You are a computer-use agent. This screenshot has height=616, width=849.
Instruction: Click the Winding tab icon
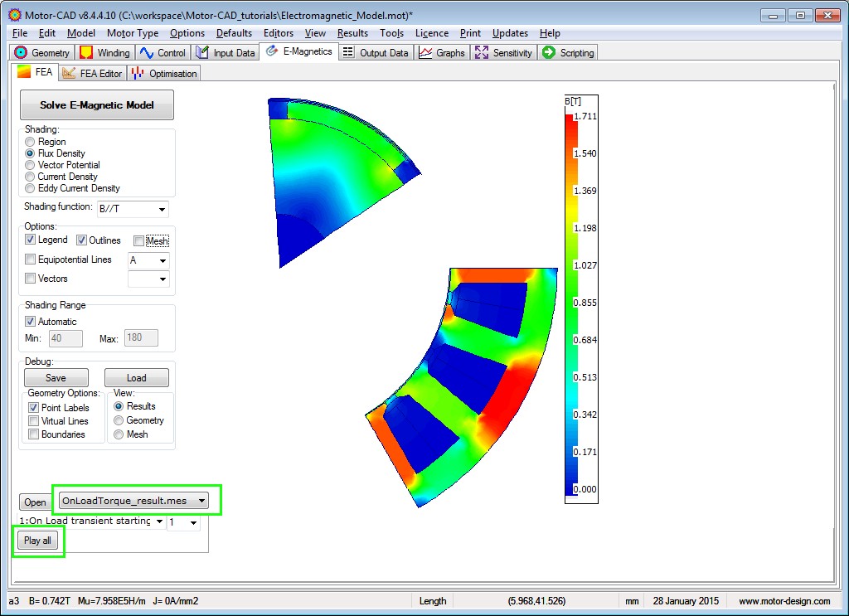[x=87, y=53]
